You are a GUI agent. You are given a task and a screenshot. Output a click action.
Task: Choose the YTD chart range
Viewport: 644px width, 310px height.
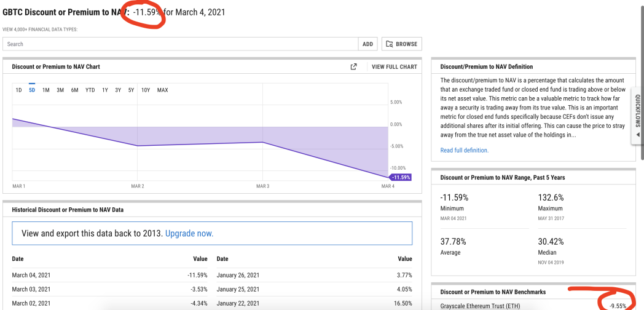pos(90,90)
